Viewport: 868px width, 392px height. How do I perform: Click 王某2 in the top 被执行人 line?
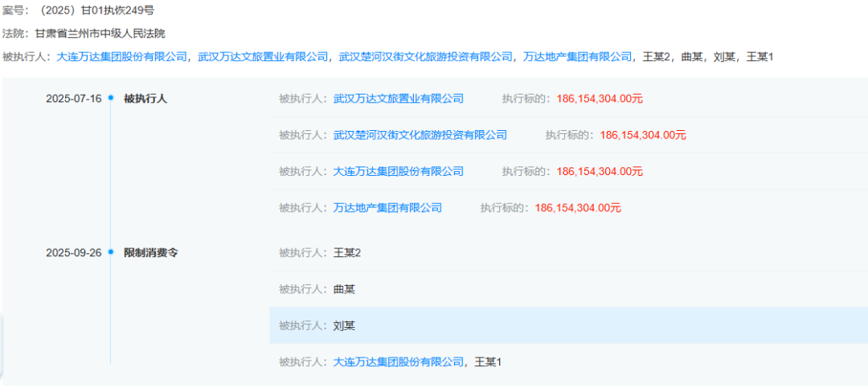[656, 56]
